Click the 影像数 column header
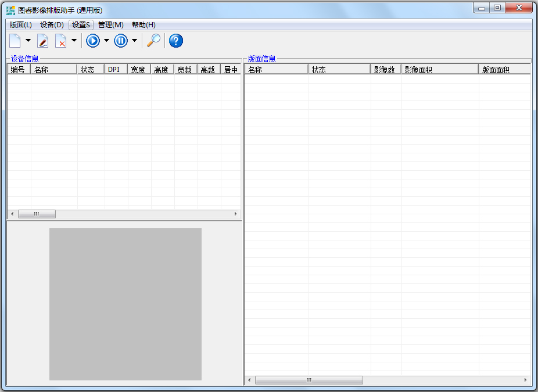The image size is (538, 392). point(386,70)
